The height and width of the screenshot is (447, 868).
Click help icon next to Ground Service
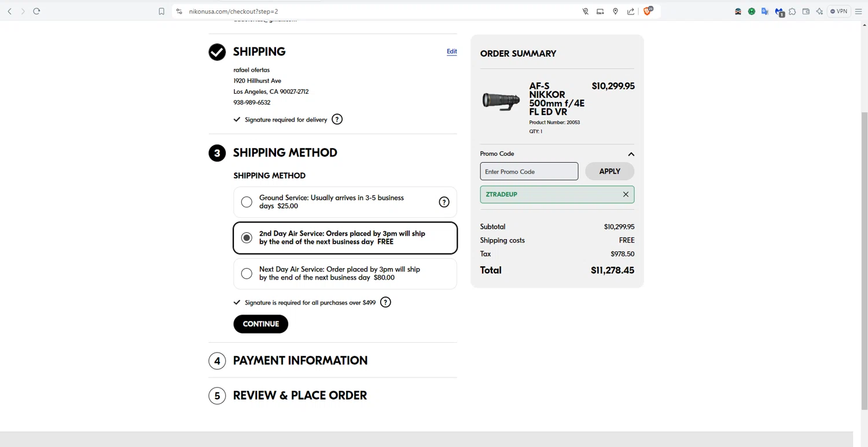click(444, 201)
